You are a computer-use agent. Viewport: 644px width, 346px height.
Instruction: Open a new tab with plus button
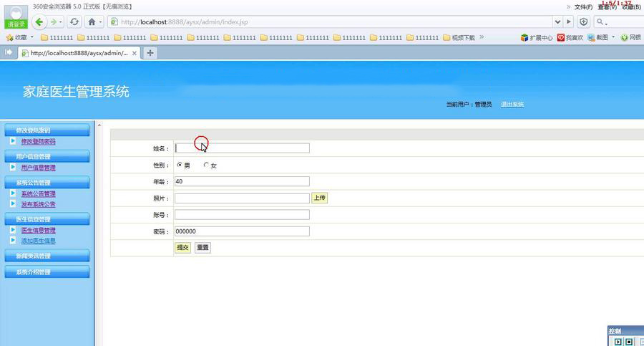coord(150,53)
